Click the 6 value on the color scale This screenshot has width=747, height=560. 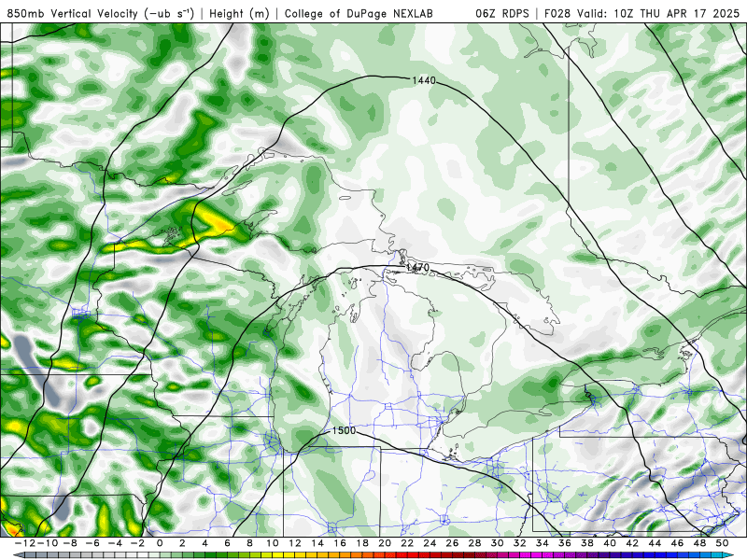point(227,543)
